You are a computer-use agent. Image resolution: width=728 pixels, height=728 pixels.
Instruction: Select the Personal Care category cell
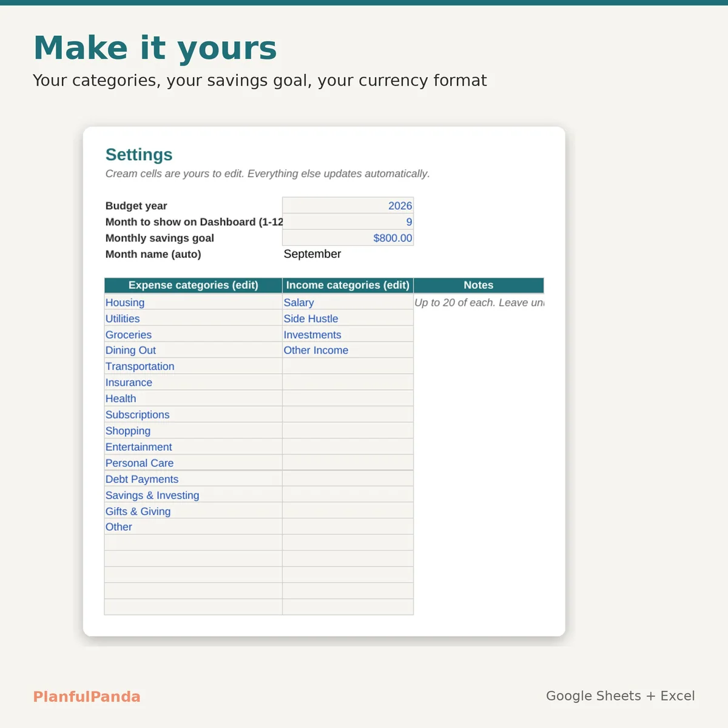point(194,462)
